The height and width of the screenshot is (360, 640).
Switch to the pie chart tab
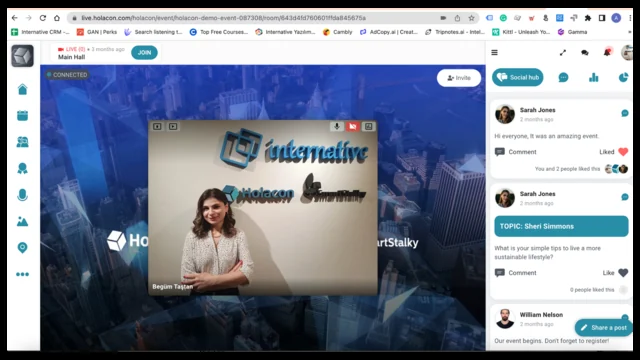pyautogui.click(x=623, y=77)
